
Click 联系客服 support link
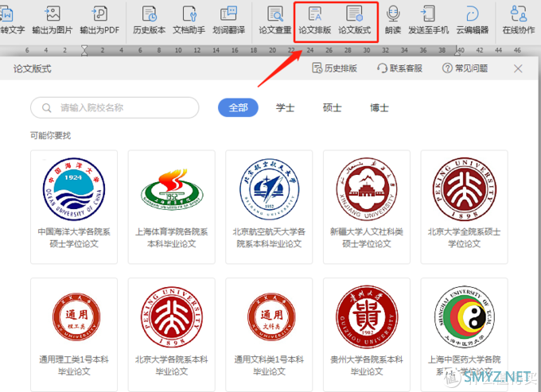coord(399,68)
